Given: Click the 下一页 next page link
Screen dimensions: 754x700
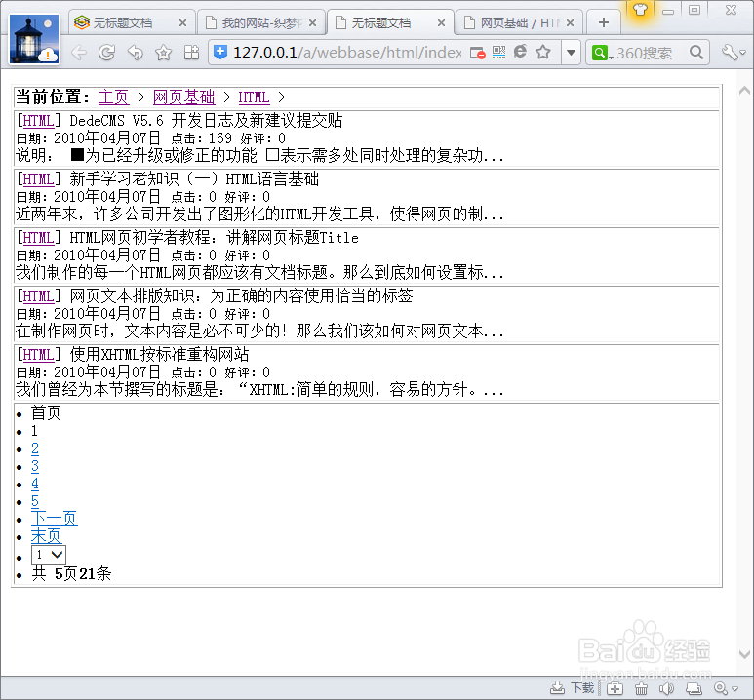Looking at the screenshot, I should [54, 519].
